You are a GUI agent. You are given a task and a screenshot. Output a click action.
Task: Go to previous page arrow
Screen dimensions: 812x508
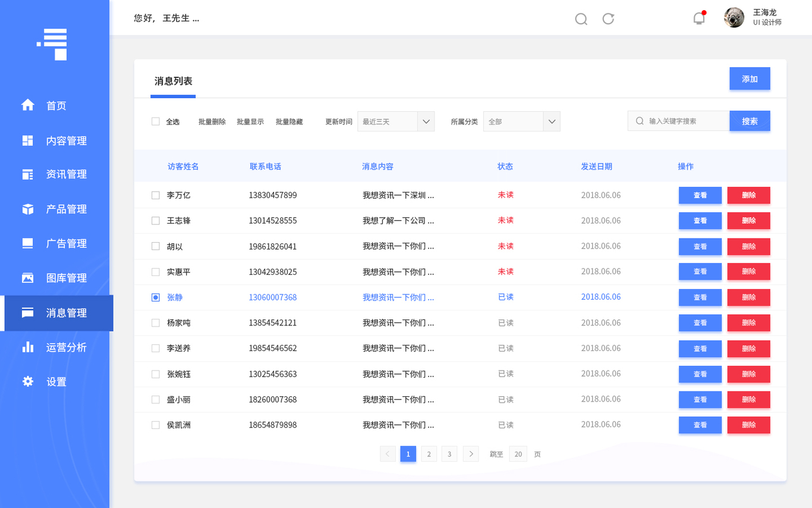(x=388, y=454)
